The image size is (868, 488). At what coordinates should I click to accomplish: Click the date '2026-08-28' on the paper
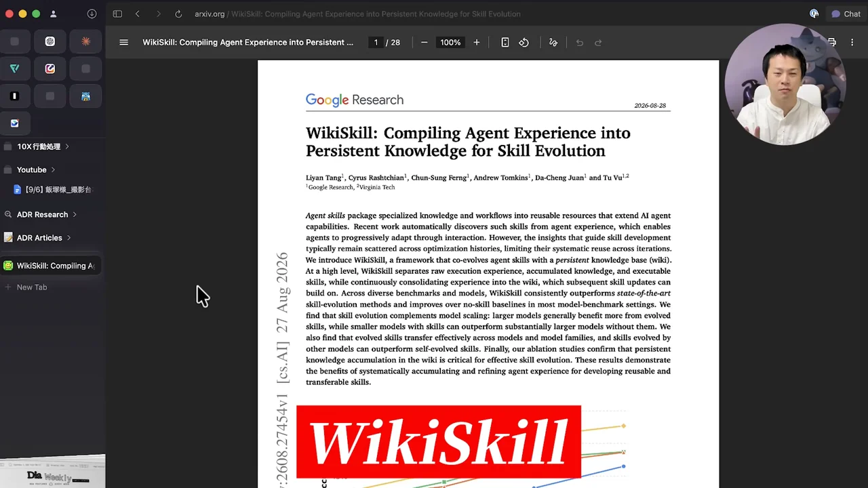[650, 106]
